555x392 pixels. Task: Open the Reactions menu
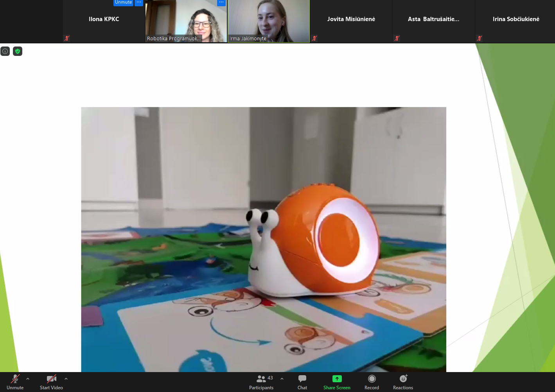(x=403, y=382)
